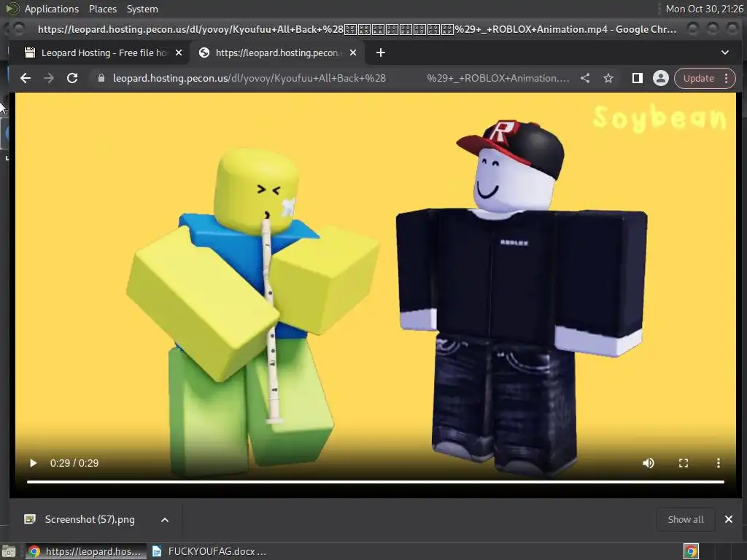Image resolution: width=747 pixels, height=560 pixels.
Task: Close the leopard.hosting.pecon video tab
Action: (353, 52)
